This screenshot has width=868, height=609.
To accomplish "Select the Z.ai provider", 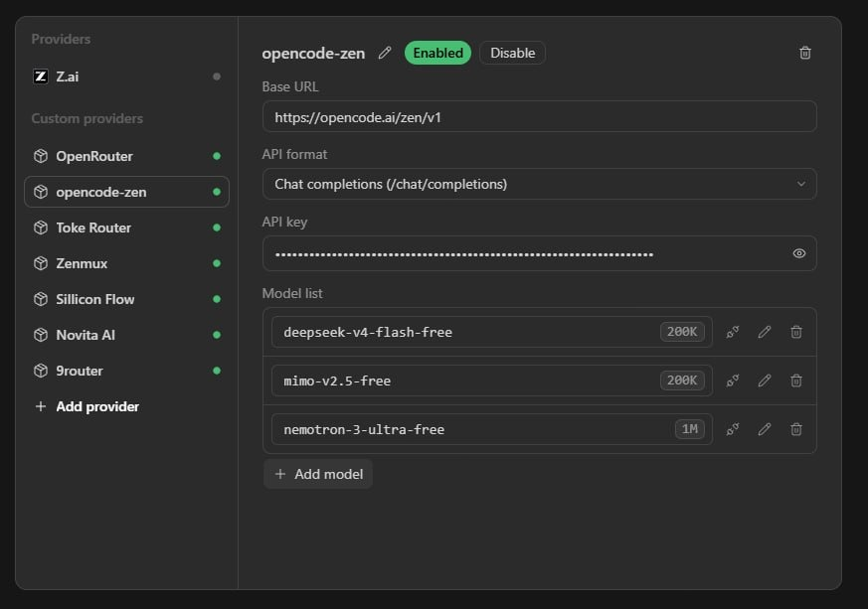I will tap(126, 76).
